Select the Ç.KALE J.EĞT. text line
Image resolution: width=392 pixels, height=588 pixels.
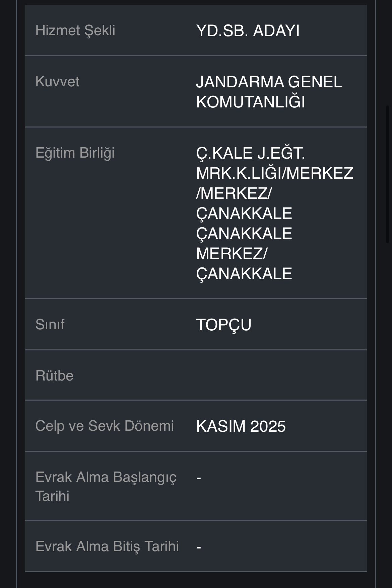point(250,153)
